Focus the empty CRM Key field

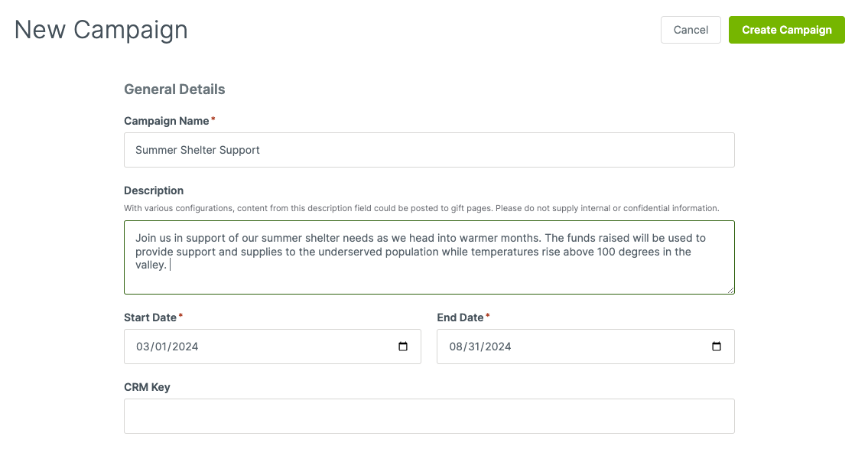(x=429, y=416)
